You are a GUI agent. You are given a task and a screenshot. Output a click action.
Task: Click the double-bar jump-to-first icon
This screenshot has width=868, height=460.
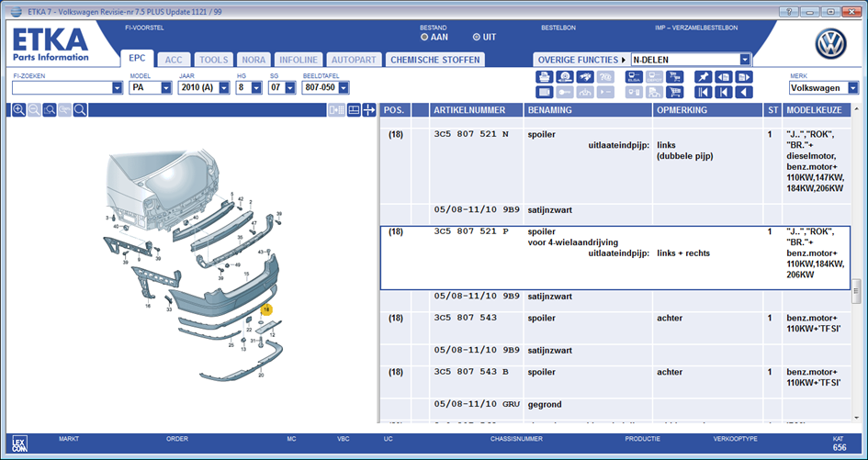coord(703,92)
